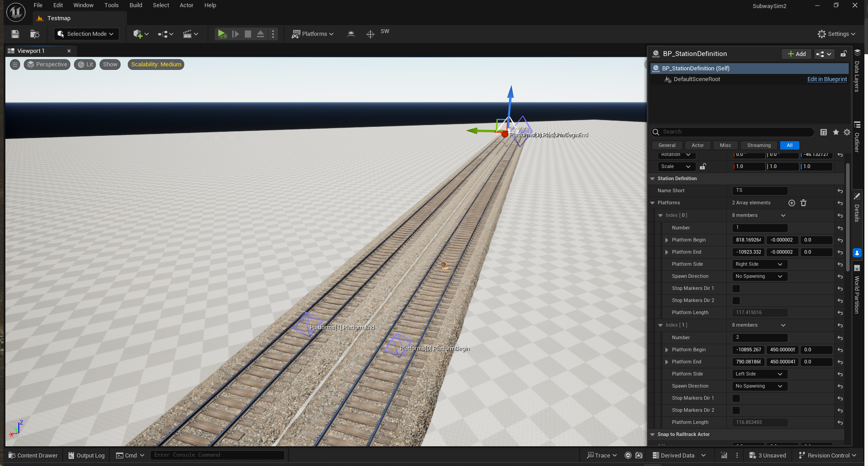Save the current level with the disk icon
The height and width of the screenshot is (466, 868).
click(15, 34)
